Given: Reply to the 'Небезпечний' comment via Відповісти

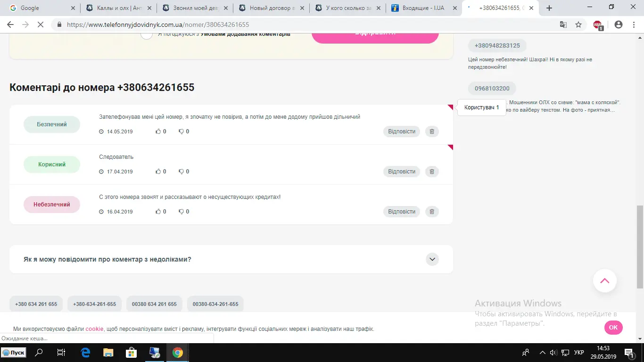Looking at the screenshot, I should pyautogui.click(x=401, y=212).
